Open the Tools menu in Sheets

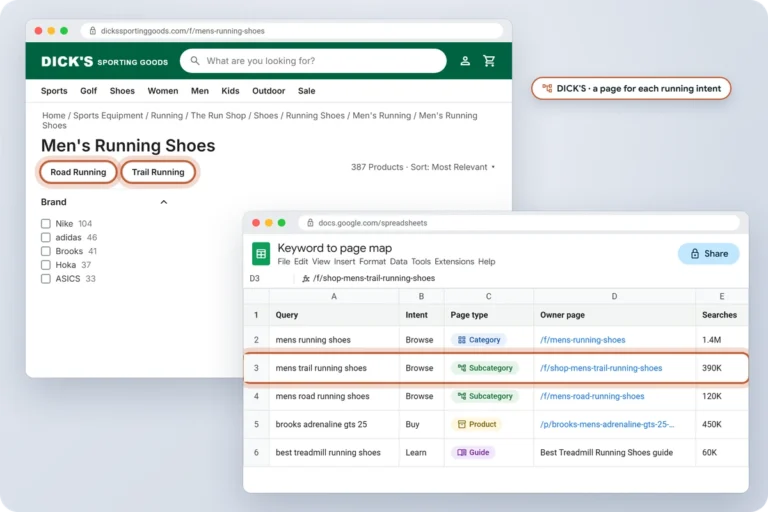421,262
